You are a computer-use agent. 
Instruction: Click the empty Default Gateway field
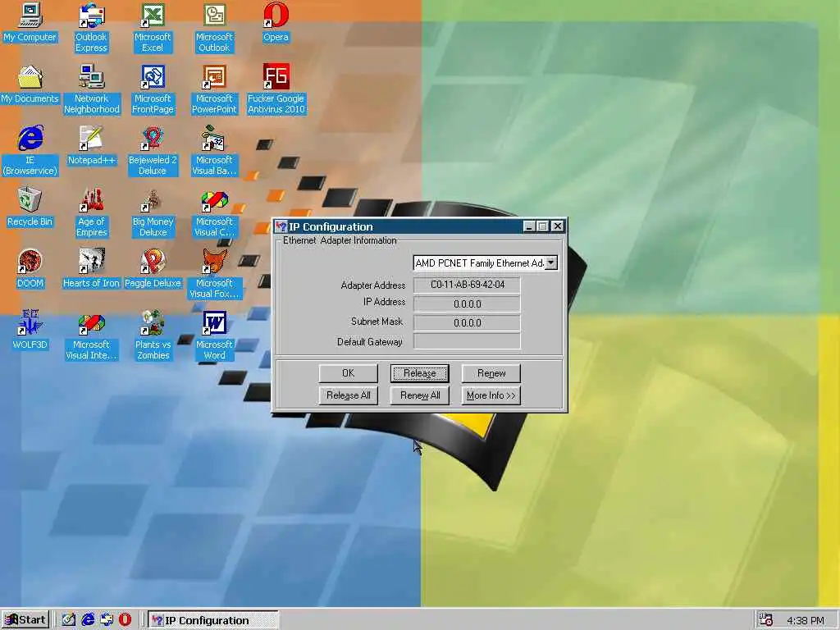pyautogui.click(x=467, y=341)
